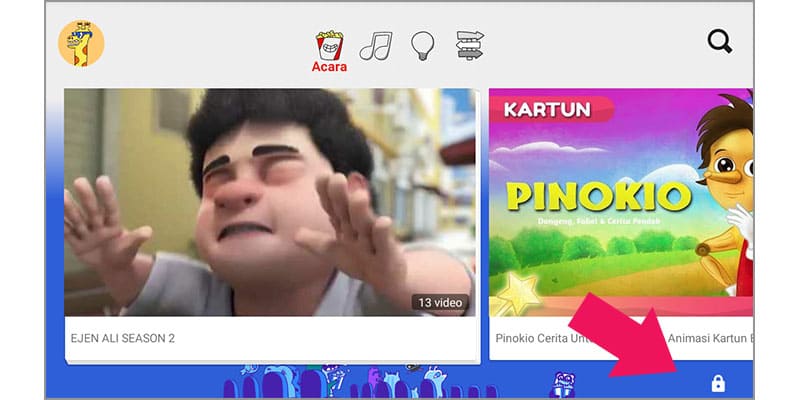Viewport: 800px width, 400px height.
Task: Open the Learning lightbulb category
Action: [423, 46]
